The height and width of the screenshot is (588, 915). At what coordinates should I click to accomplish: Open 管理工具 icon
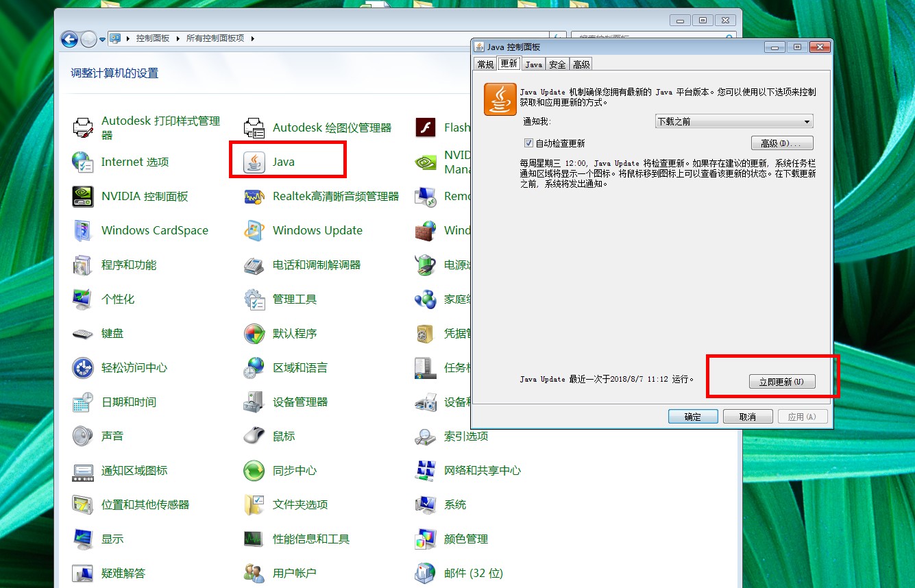tap(254, 299)
